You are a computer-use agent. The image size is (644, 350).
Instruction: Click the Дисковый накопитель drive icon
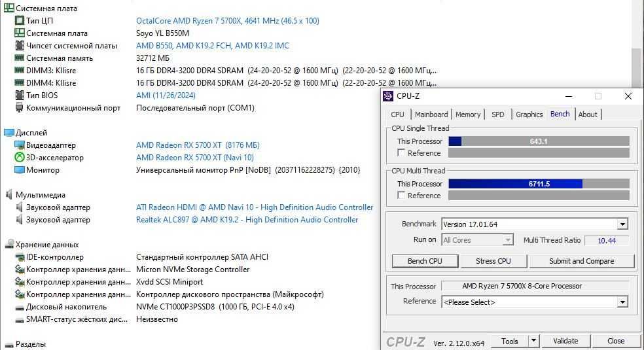[19, 307]
